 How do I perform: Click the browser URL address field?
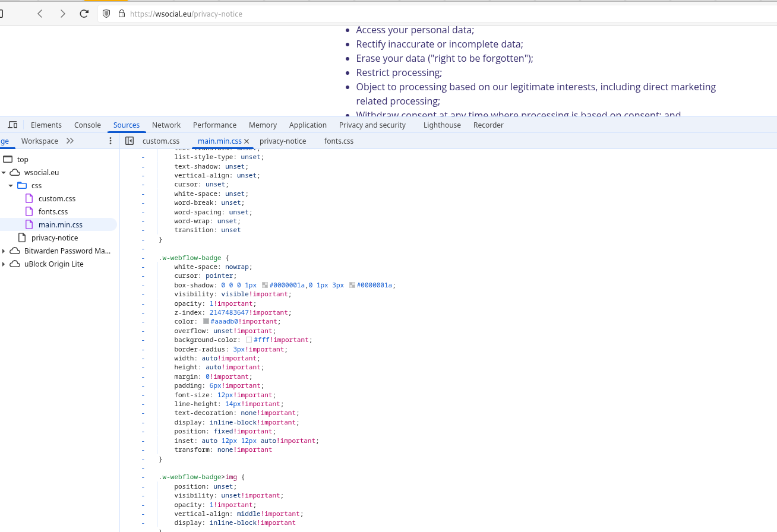coord(416,14)
